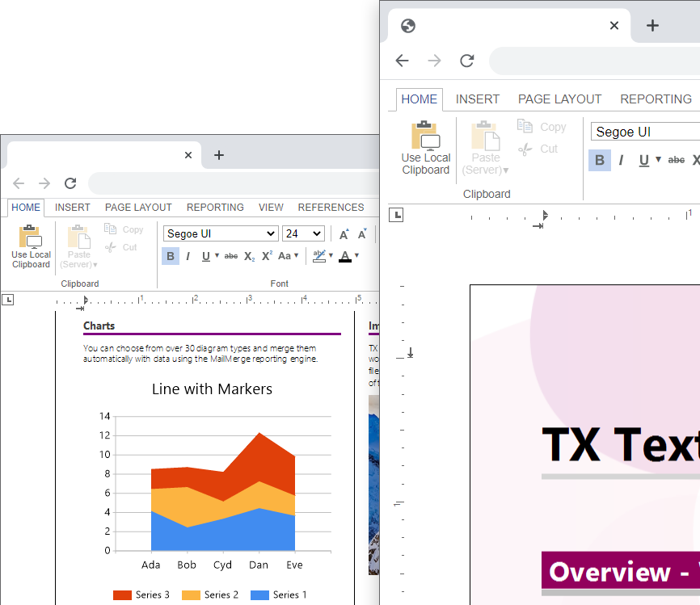The height and width of the screenshot is (605, 700).
Task: Open a new tab in the larger browser window
Action: click(652, 25)
